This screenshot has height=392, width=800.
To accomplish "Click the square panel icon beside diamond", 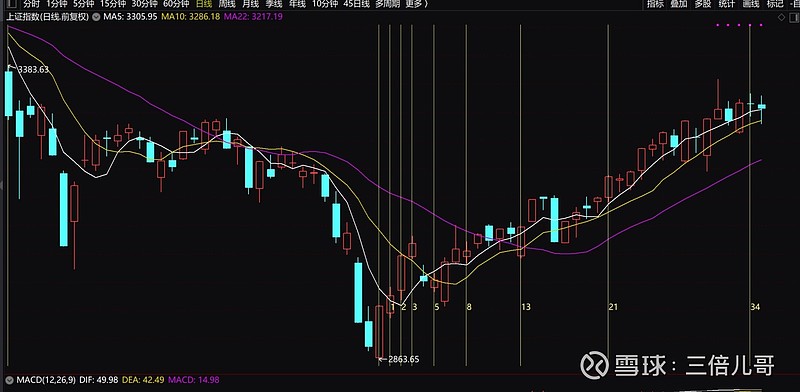I will [x=794, y=17].
